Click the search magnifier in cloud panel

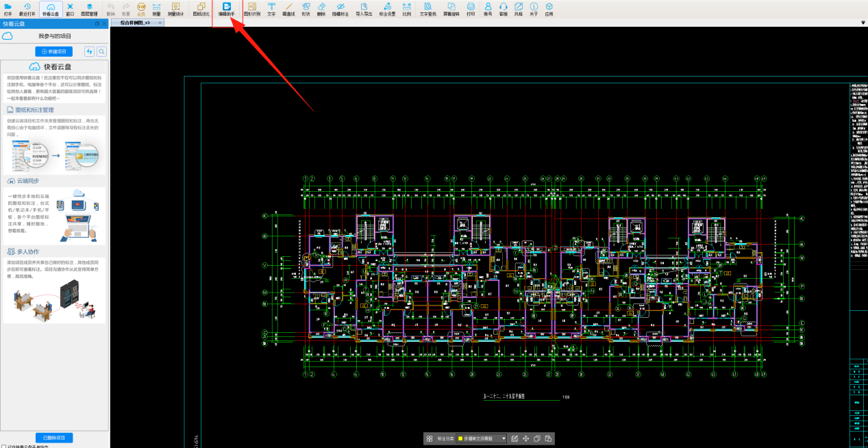101,51
